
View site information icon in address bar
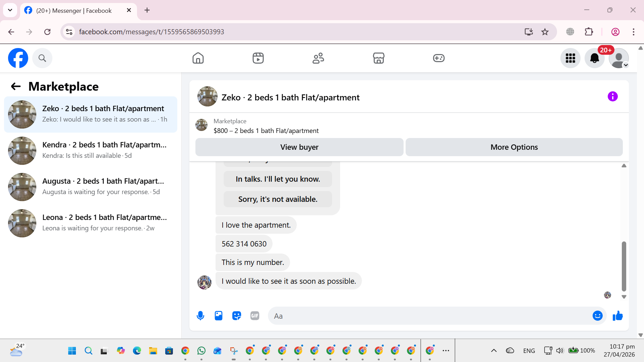click(69, 32)
